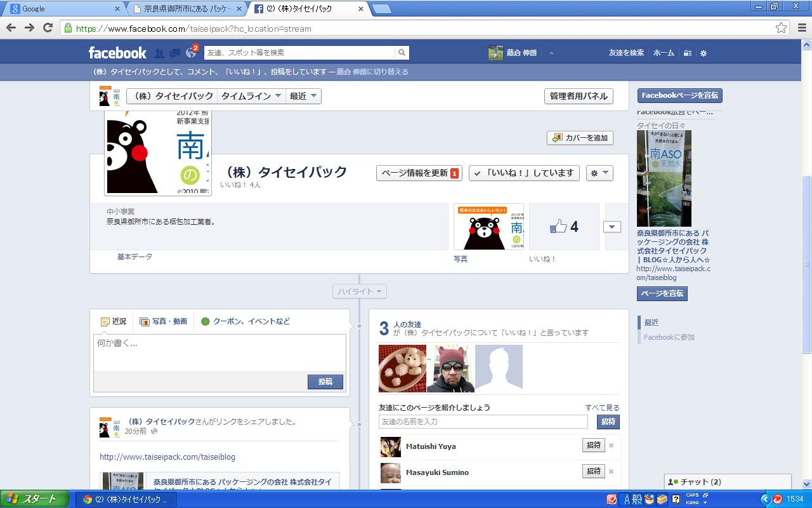
Task: Click the Trend Micro tray icon
Action: [x=778, y=499]
